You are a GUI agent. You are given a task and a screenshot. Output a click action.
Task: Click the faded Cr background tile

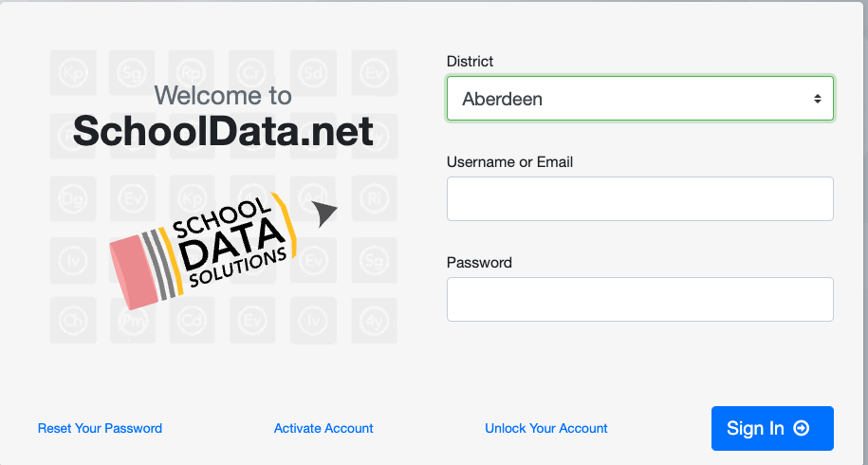[x=251, y=71]
